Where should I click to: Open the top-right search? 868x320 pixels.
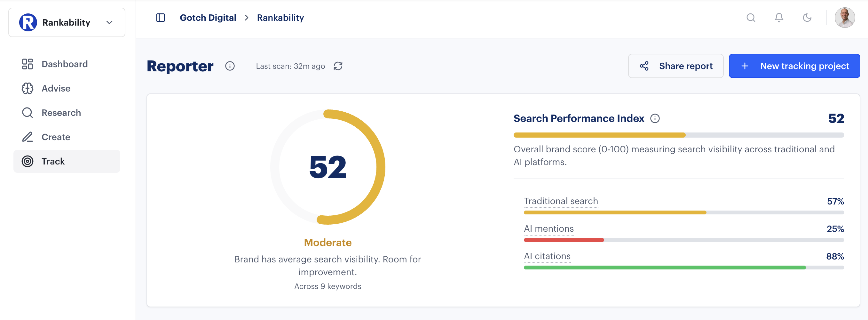[x=751, y=18]
